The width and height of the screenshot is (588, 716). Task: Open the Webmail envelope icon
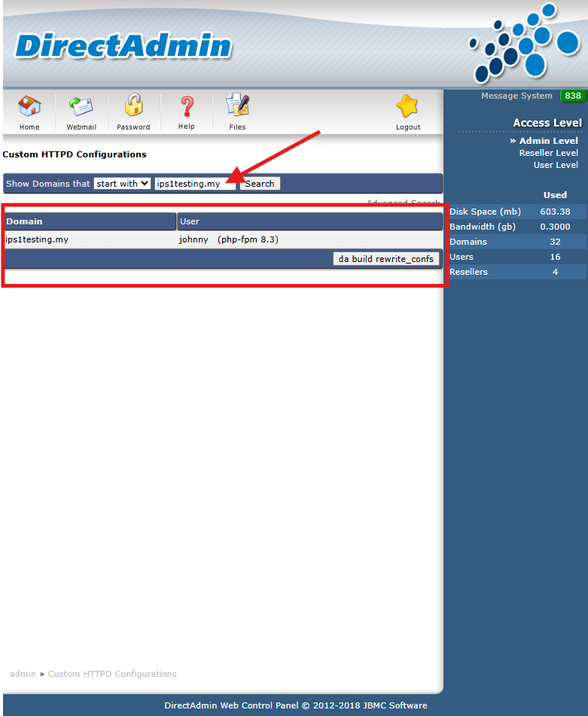pos(81,106)
